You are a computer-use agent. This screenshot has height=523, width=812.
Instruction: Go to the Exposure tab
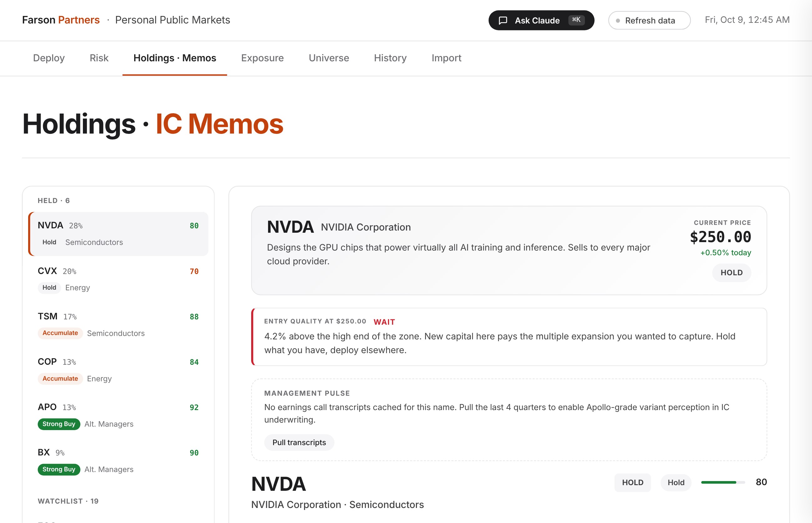click(x=262, y=58)
